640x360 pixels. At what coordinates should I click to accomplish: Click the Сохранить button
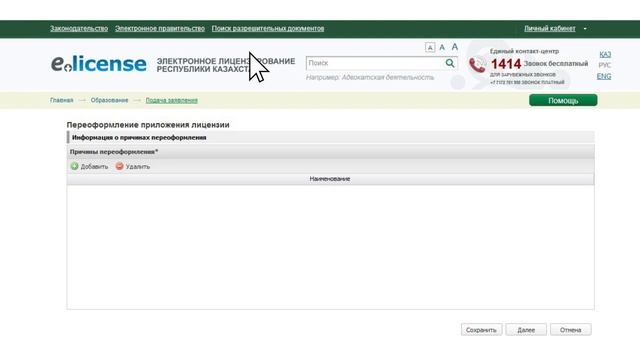[482, 330]
